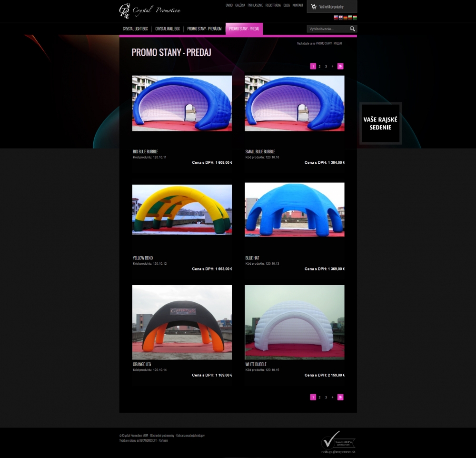
Task: Open the shopping cart icon
Action: 314,6
